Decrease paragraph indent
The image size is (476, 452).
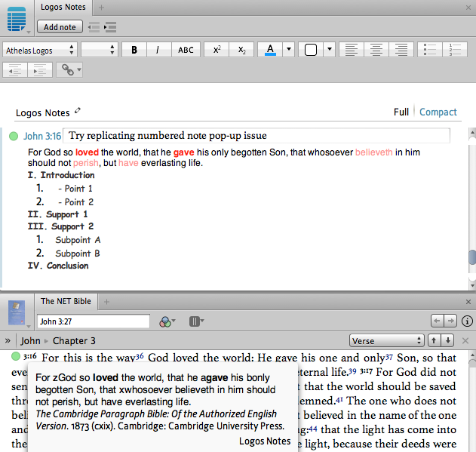[15, 70]
